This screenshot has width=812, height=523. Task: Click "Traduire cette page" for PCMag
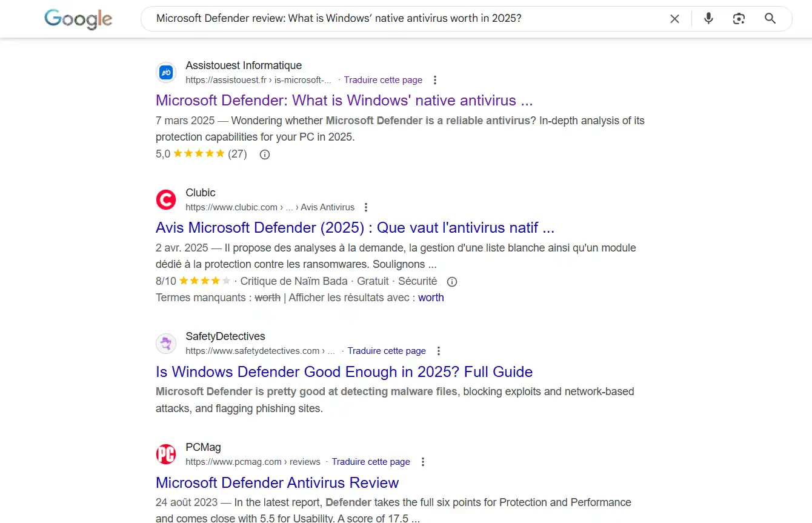pos(371,462)
